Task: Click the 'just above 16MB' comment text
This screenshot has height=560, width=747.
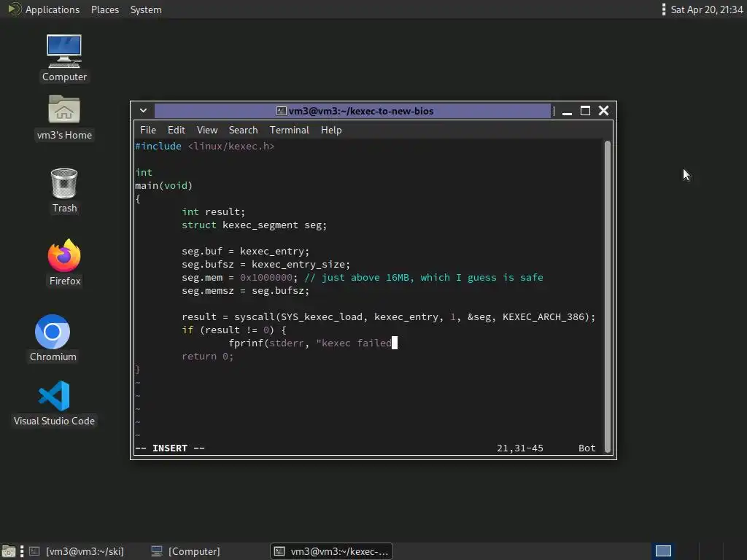Action: 365,278
